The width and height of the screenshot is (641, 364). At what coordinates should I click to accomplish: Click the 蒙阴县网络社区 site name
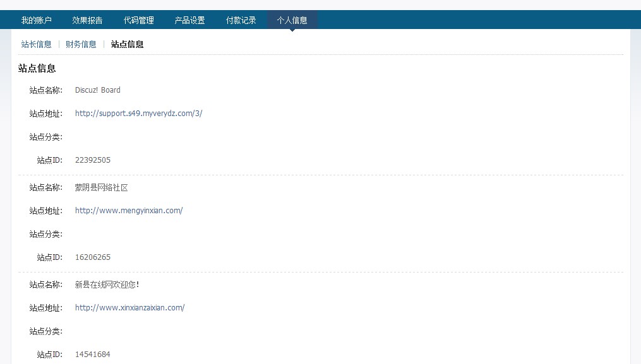click(x=101, y=187)
